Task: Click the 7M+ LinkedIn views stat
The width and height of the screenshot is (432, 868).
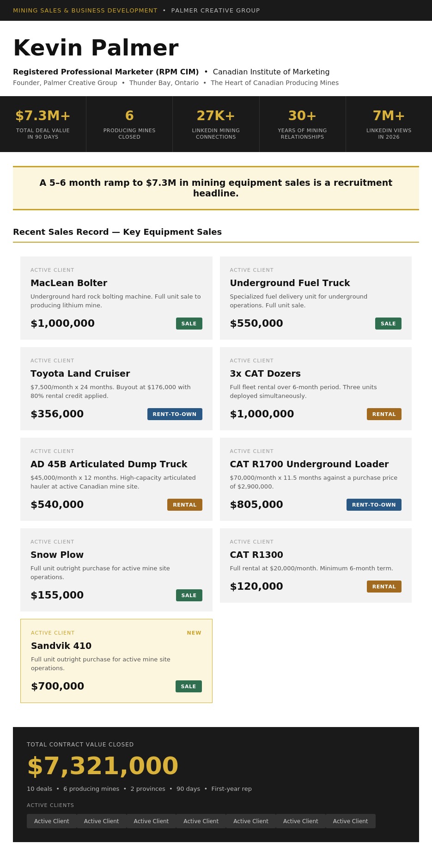Action: [389, 124]
